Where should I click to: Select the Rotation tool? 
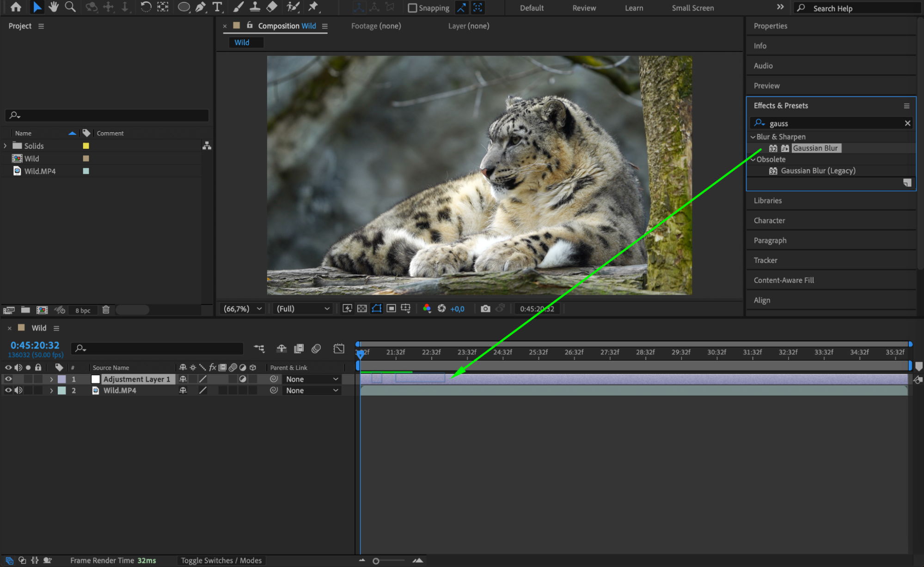tap(146, 7)
